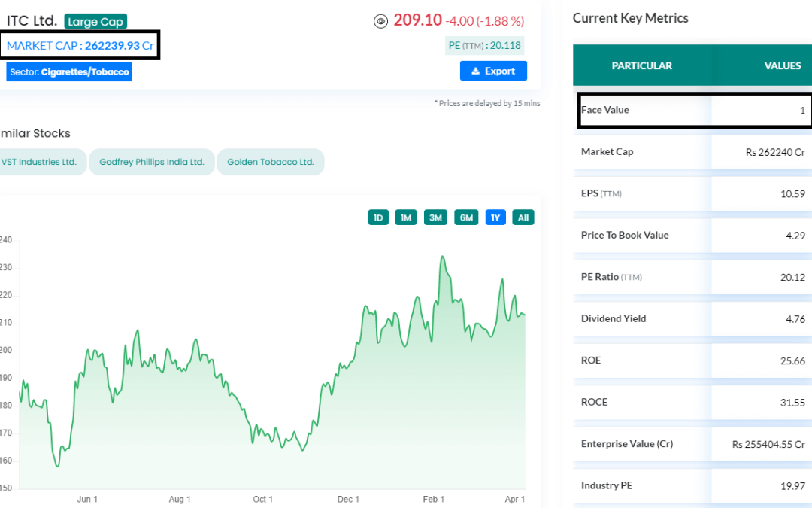
Task: Click the 25.66 ROE value
Action: click(x=793, y=360)
